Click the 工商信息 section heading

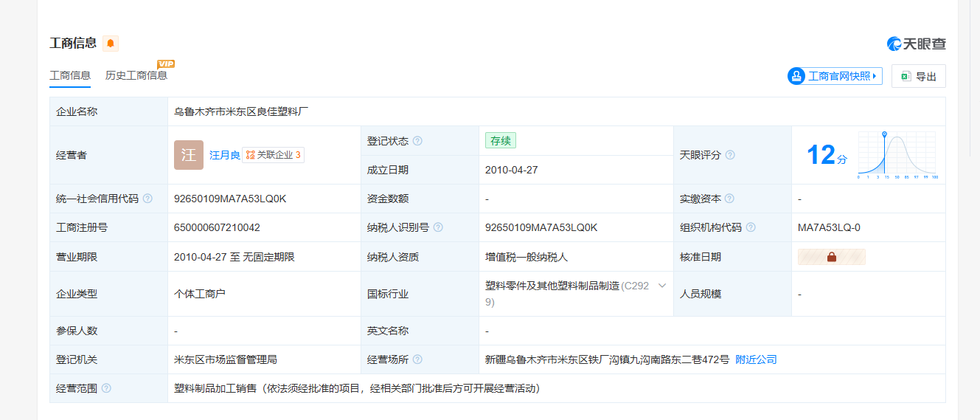click(x=73, y=43)
